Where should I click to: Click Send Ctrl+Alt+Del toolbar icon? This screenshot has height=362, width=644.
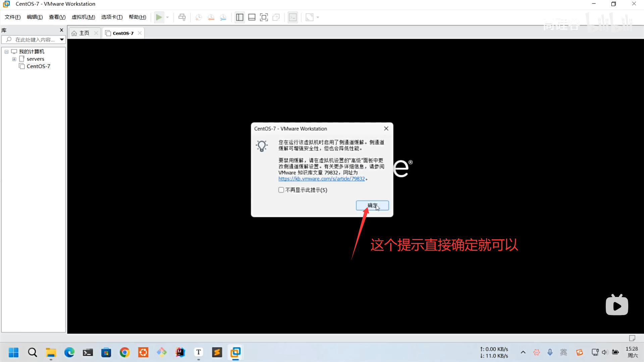182,17
